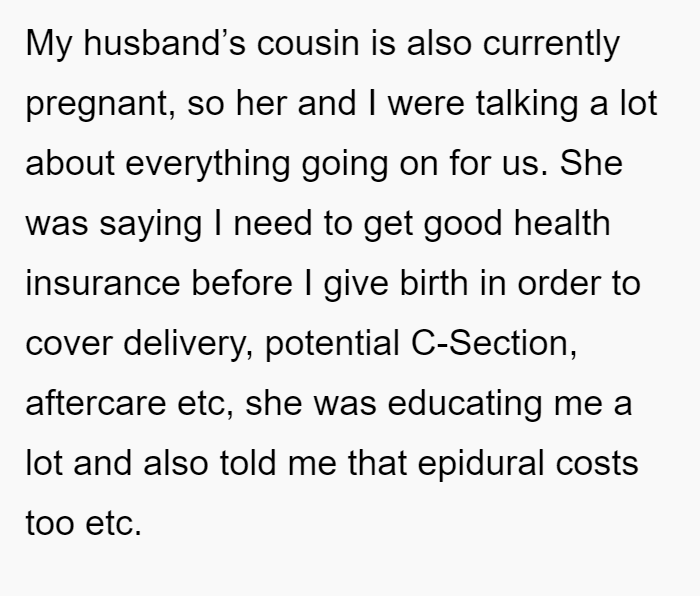Click the word "educating" in the paragraph
The image size is (700, 596).
click(465, 404)
